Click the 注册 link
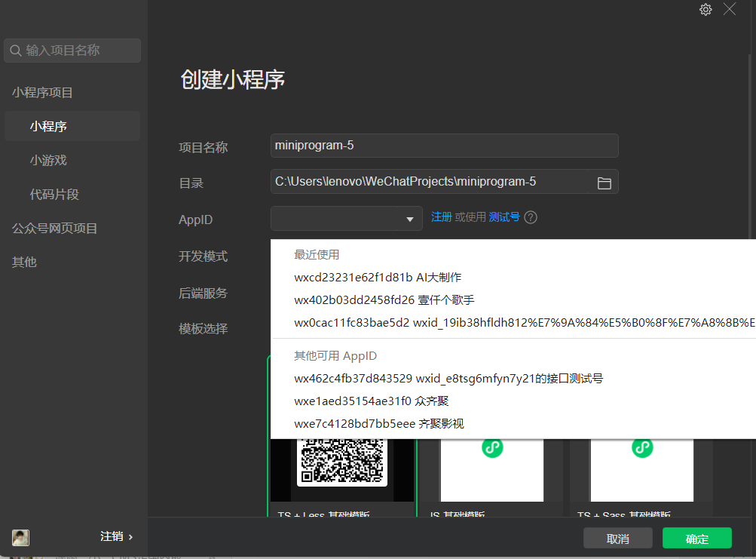The image size is (756, 559). pyautogui.click(x=441, y=217)
